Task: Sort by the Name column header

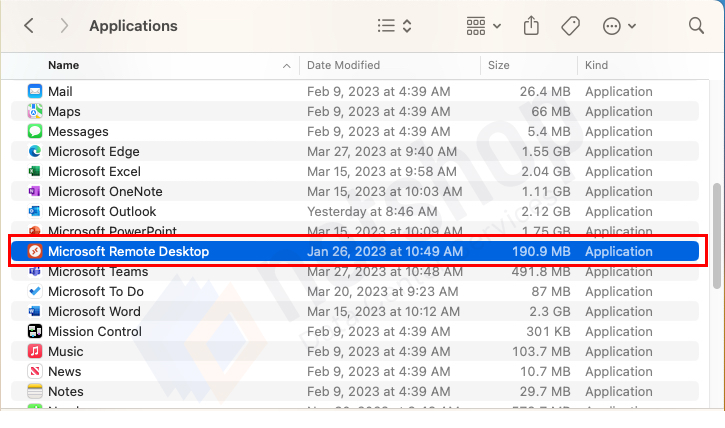Action: click(63, 65)
